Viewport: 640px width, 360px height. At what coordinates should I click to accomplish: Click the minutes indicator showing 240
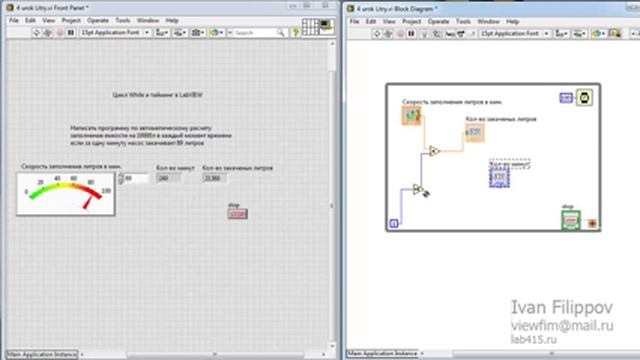click(x=168, y=178)
